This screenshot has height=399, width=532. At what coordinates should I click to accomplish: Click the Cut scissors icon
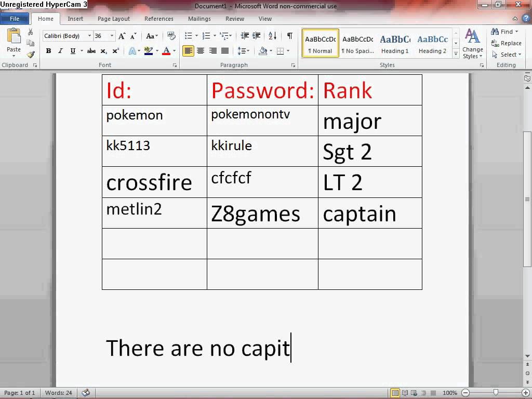[31, 32]
